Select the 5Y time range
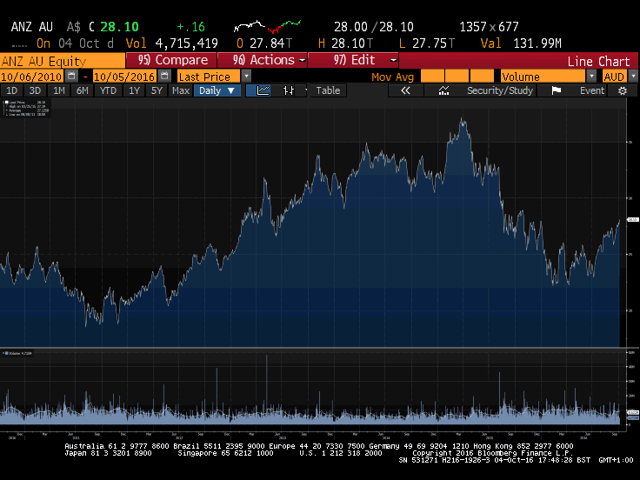 tap(157, 91)
